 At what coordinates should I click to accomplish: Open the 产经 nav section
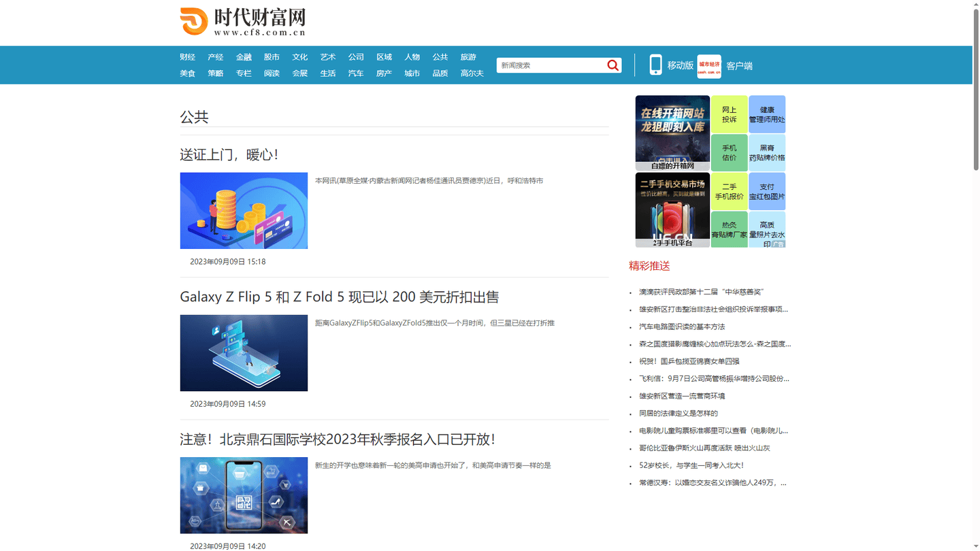pyautogui.click(x=216, y=57)
